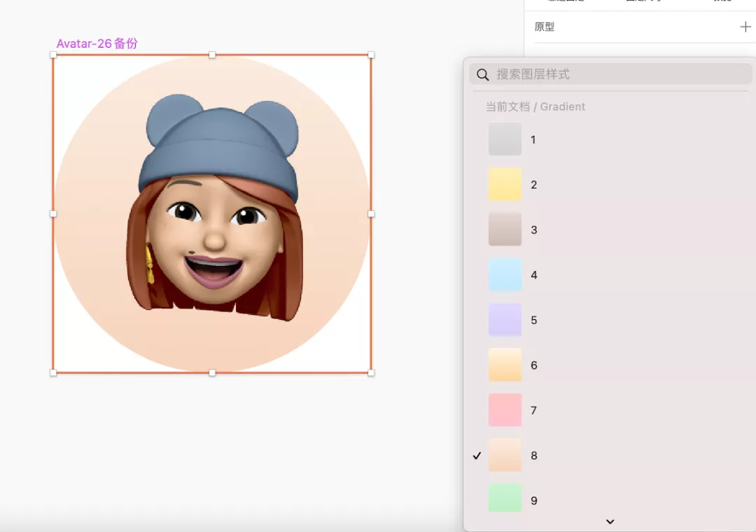Select gradient style 3 brown swatch
756x532 pixels.
[x=505, y=230]
